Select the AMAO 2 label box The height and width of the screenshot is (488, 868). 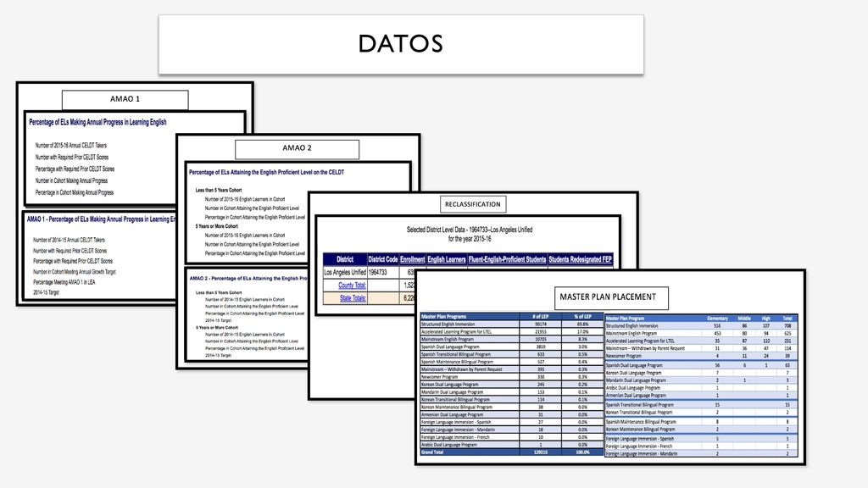(297, 148)
